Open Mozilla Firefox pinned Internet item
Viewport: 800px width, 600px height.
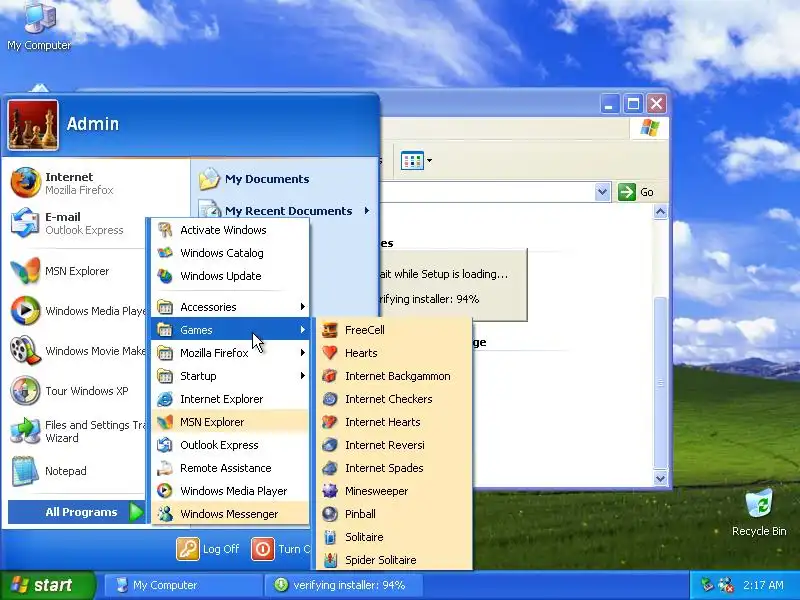[97, 183]
